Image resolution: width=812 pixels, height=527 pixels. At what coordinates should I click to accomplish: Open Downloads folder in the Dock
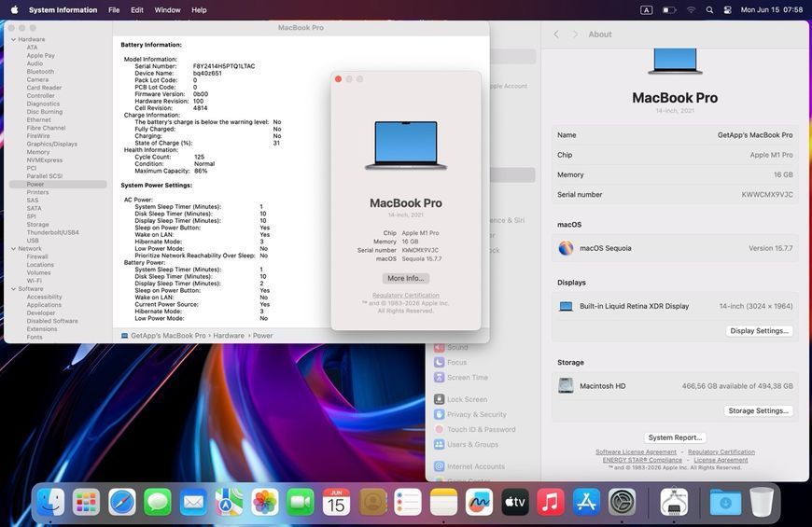click(725, 502)
